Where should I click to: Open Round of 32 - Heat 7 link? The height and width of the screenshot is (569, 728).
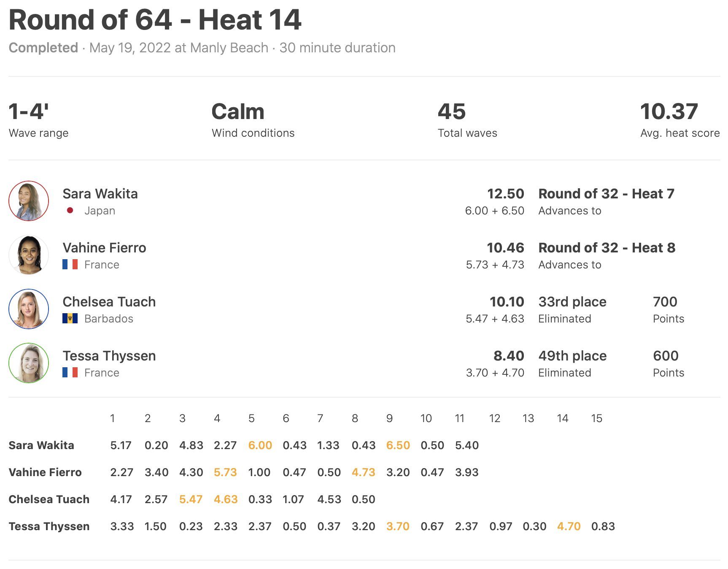(606, 194)
